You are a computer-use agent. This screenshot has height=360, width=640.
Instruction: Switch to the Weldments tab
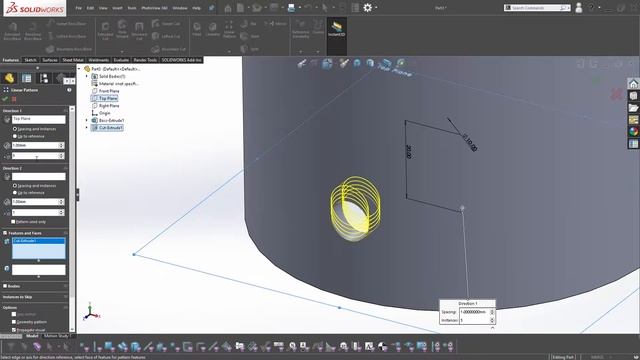click(98, 60)
